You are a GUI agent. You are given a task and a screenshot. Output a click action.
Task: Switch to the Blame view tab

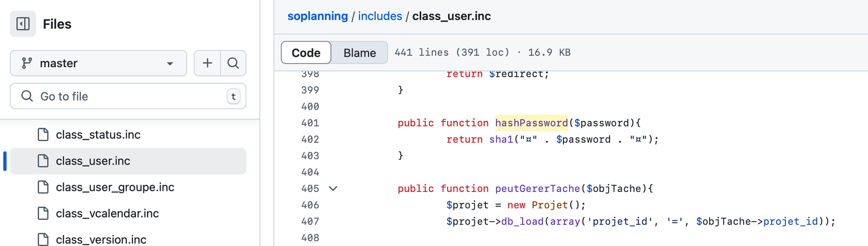(x=360, y=53)
